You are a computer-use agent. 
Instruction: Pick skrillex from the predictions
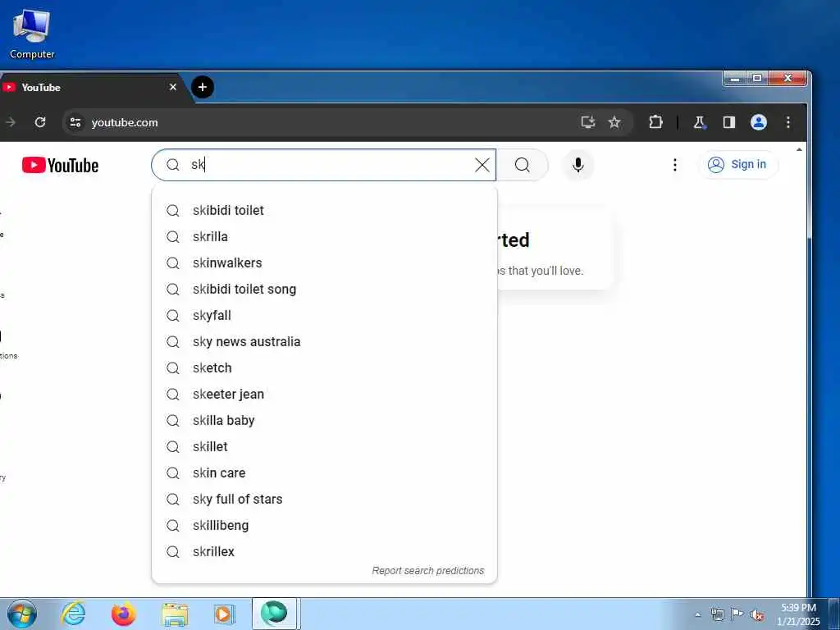[x=324, y=551]
